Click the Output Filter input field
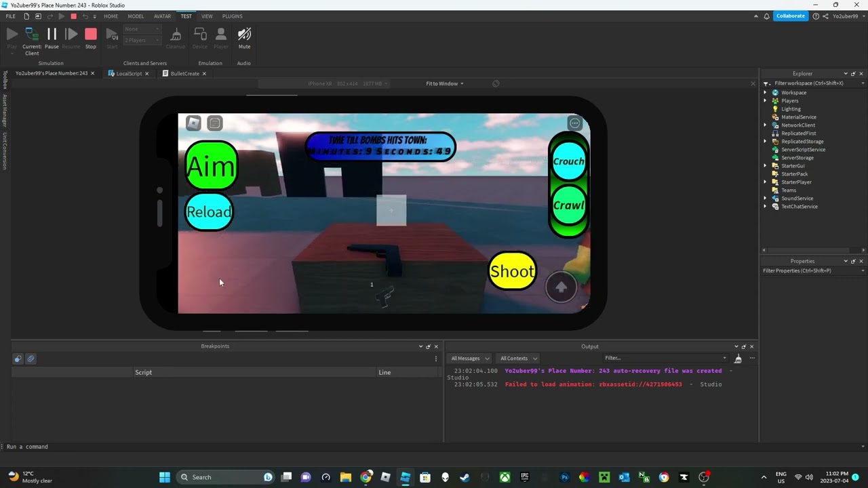This screenshot has height=488, width=868. [665, 358]
